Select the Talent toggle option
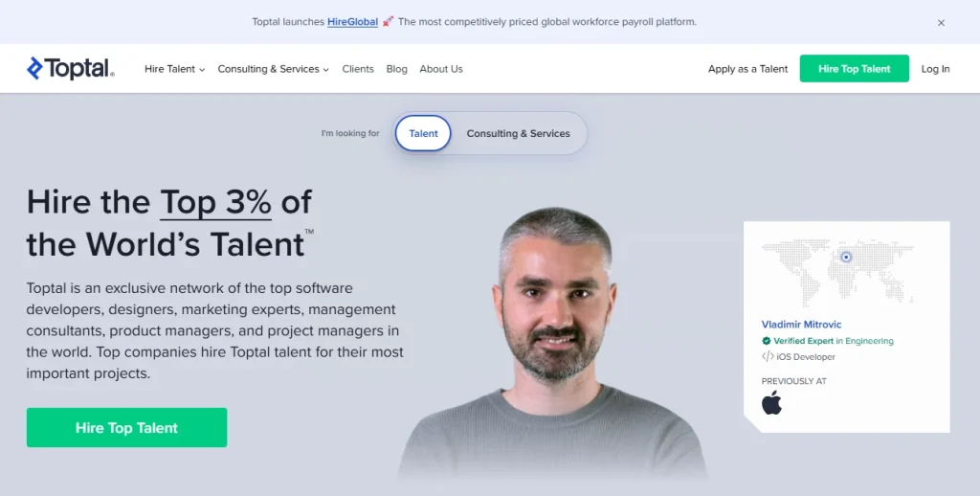 coord(423,133)
